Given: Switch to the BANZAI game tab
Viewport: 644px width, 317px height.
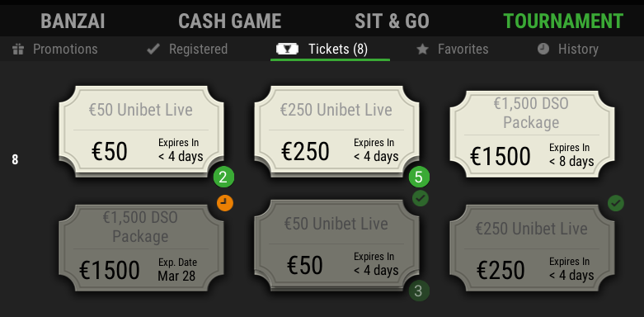Looking at the screenshot, I should point(73,21).
